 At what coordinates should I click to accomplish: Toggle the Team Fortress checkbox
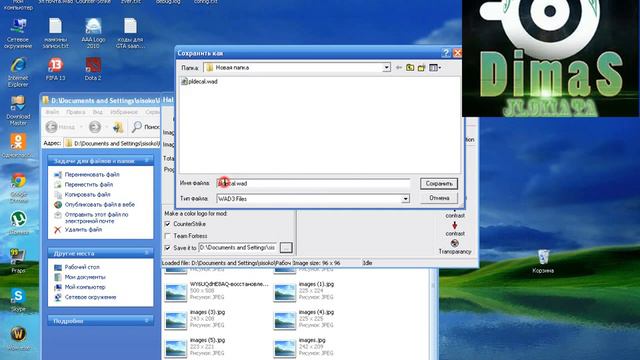[167, 236]
